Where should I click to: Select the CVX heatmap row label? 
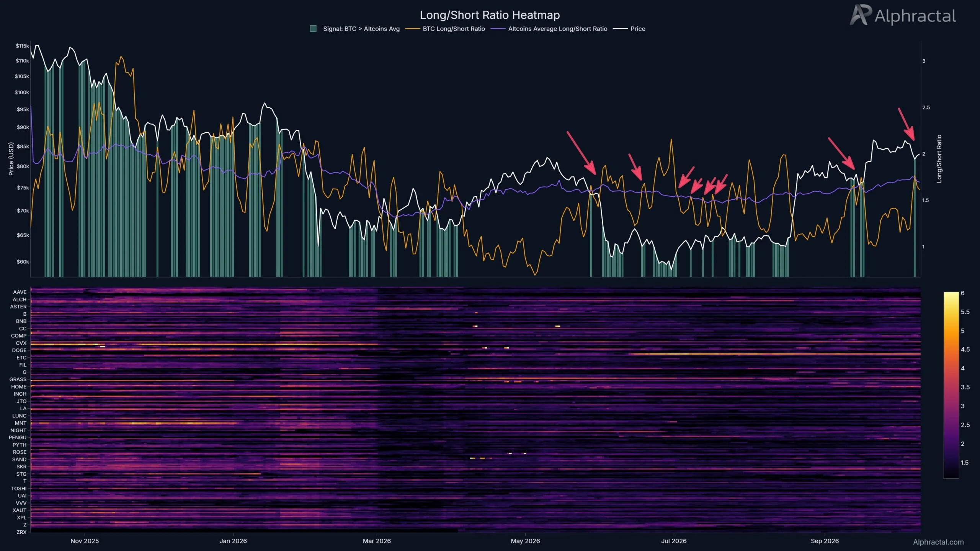point(21,343)
